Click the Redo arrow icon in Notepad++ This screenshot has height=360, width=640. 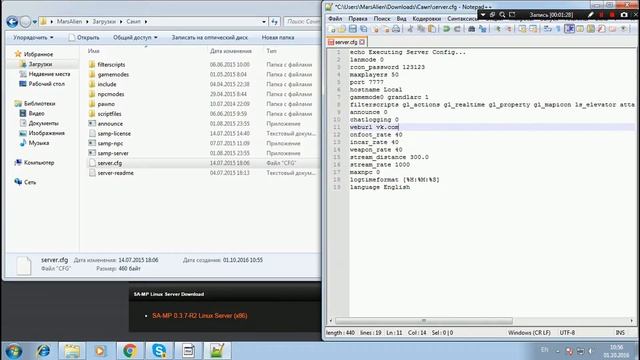[x=457, y=29]
